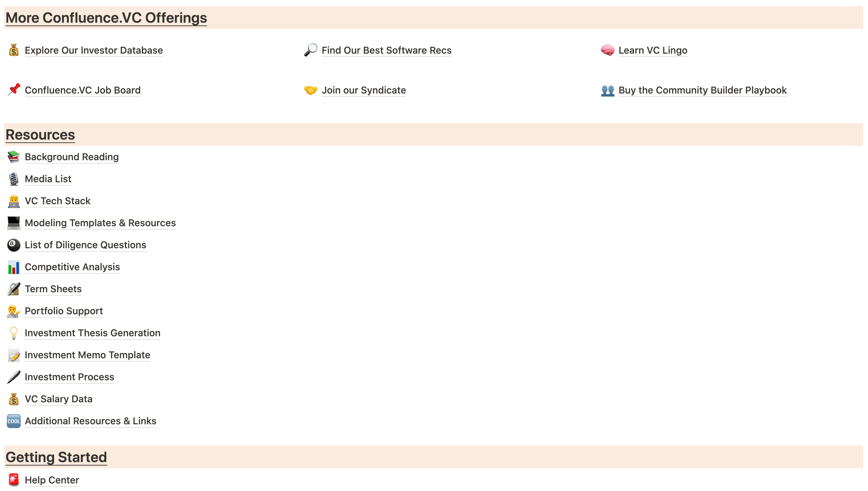The width and height of the screenshot is (868, 491).
Task: Click the pushpin icon beside Job Board
Action: pos(14,90)
